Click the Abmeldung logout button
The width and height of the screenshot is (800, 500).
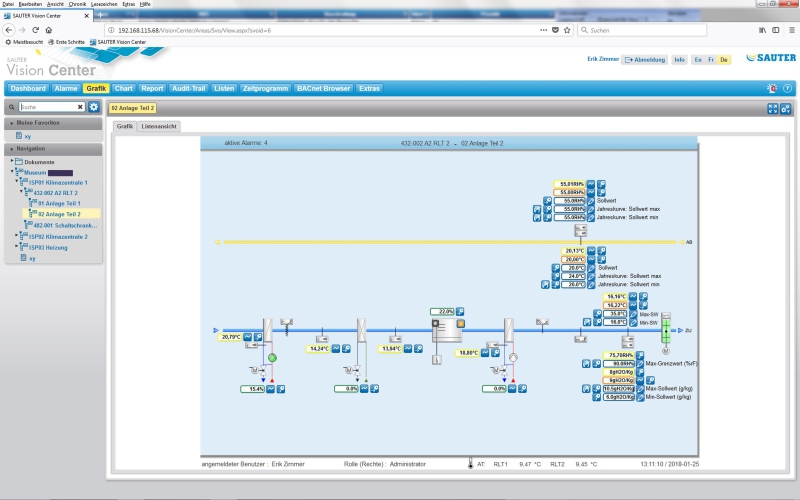click(645, 60)
